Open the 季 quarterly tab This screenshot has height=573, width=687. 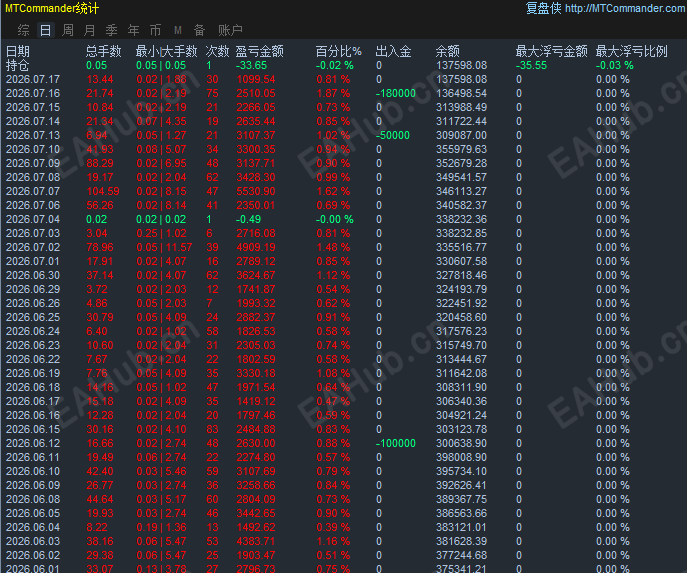(x=111, y=30)
